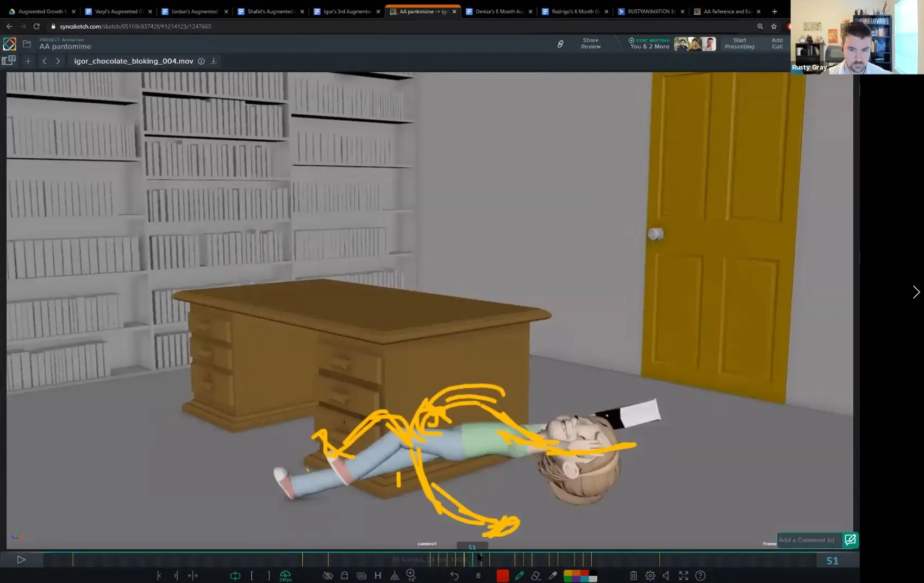Click current frame number 51 field
924x583 pixels.
click(x=833, y=560)
